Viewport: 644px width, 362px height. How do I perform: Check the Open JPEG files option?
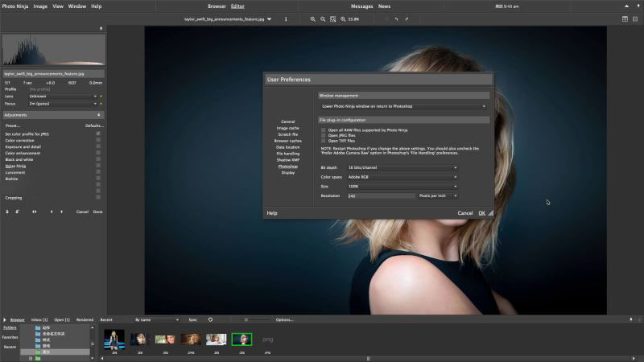(324, 135)
